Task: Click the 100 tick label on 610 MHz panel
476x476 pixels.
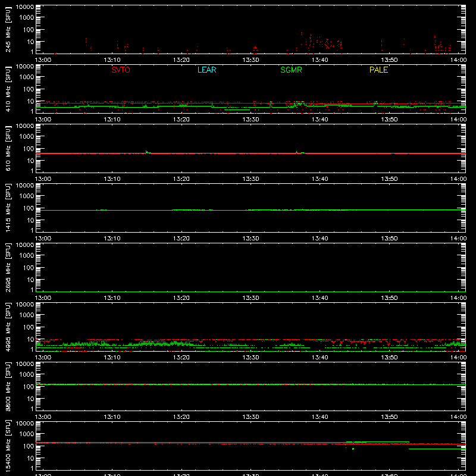Action: click(x=29, y=149)
